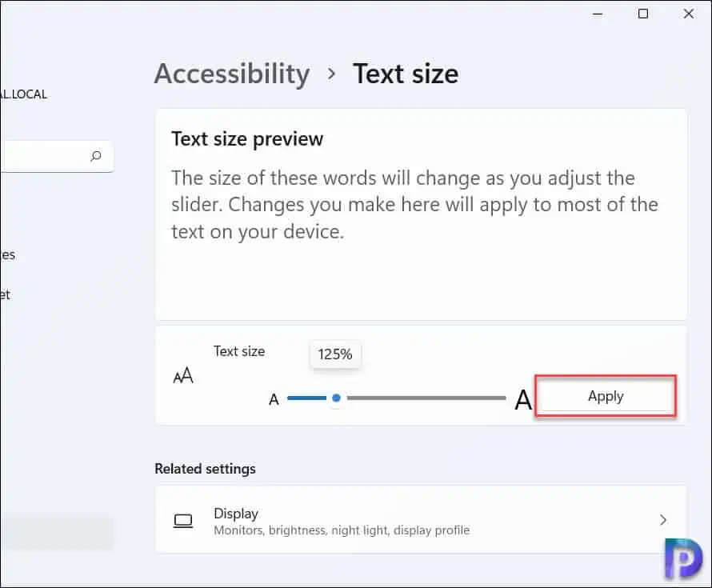Click the search magnifier icon
Image resolution: width=712 pixels, height=588 pixels.
96,156
